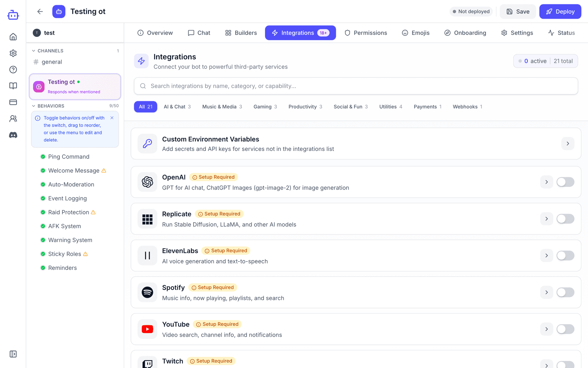Open the Status tab
Screen dimensions: 588x368
click(561, 33)
